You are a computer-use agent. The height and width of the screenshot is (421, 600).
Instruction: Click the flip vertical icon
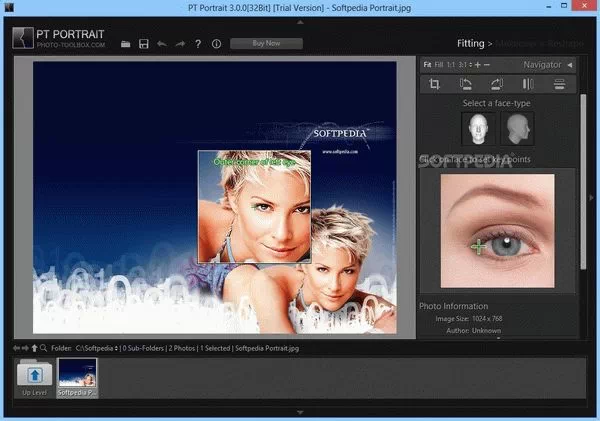pos(559,84)
